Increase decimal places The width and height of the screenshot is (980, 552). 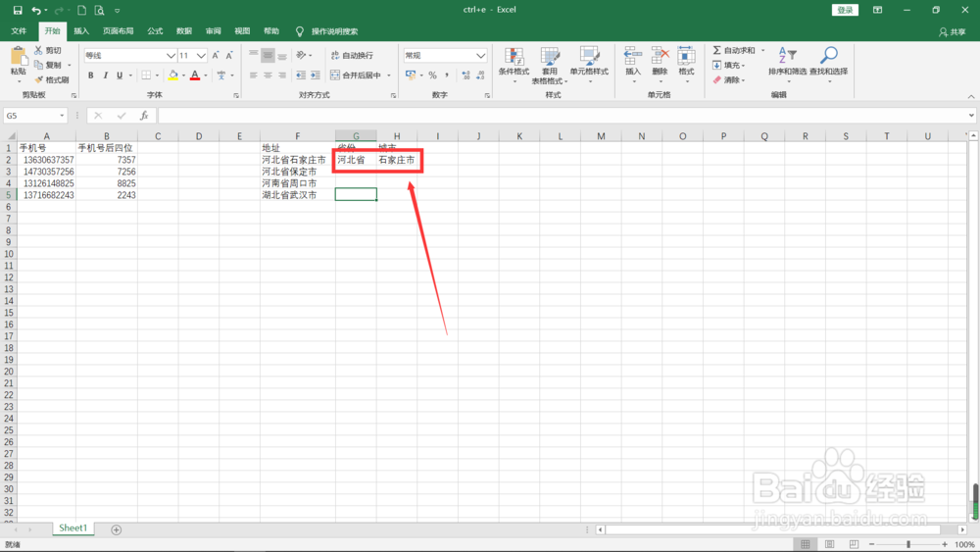coord(465,75)
